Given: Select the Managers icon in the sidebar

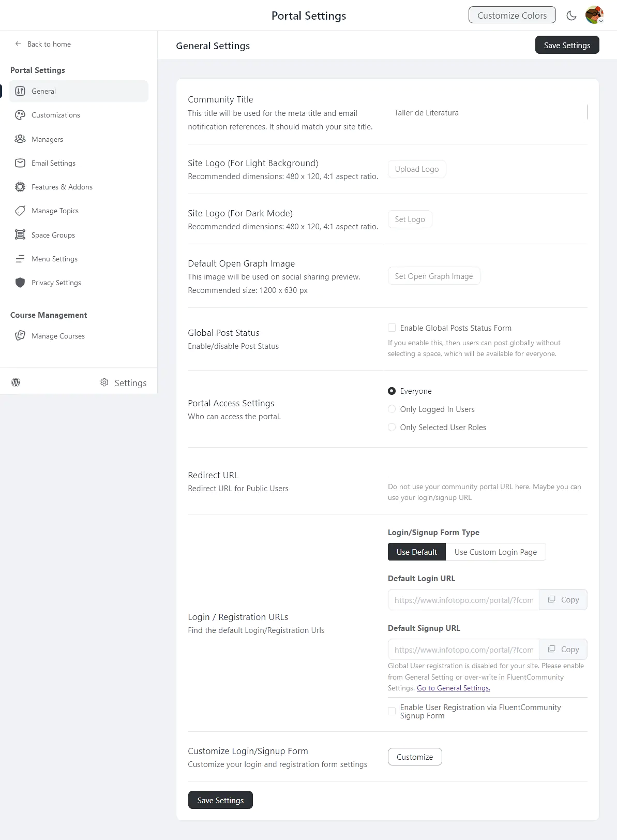Looking at the screenshot, I should point(20,139).
